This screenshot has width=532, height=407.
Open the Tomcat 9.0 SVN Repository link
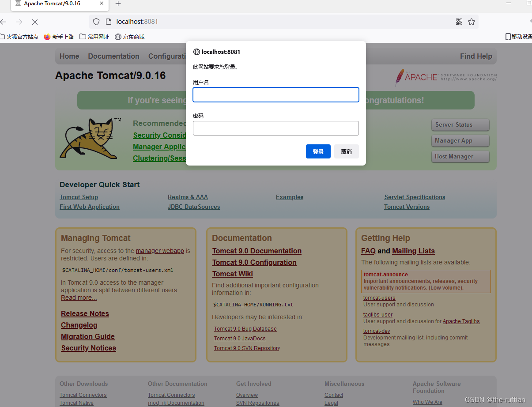247,348
